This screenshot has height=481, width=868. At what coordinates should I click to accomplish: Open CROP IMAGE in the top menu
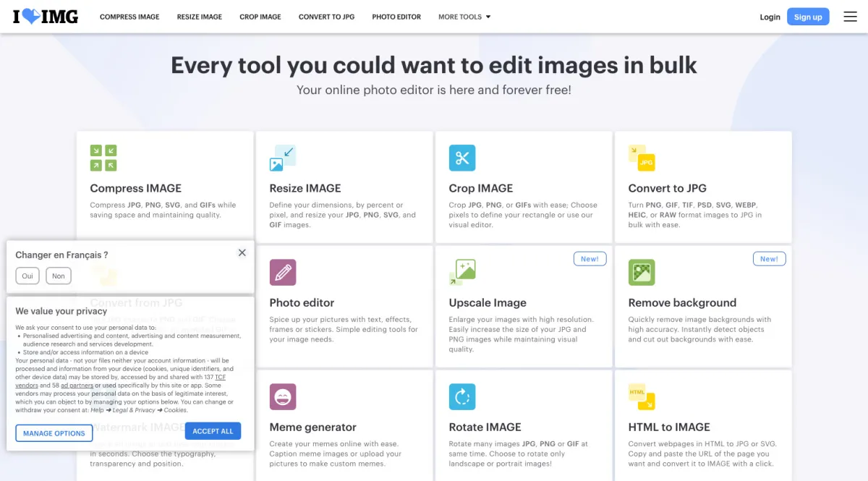pyautogui.click(x=260, y=17)
